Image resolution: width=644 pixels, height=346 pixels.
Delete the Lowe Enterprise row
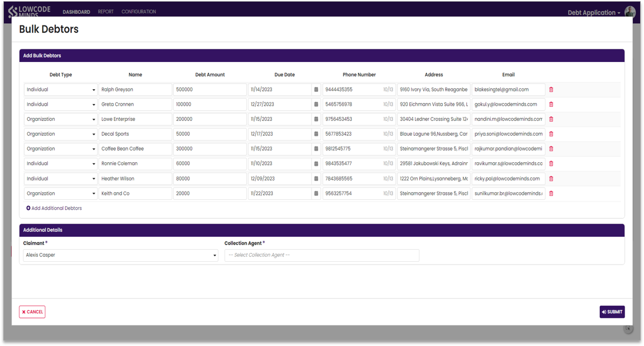tap(551, 119)
